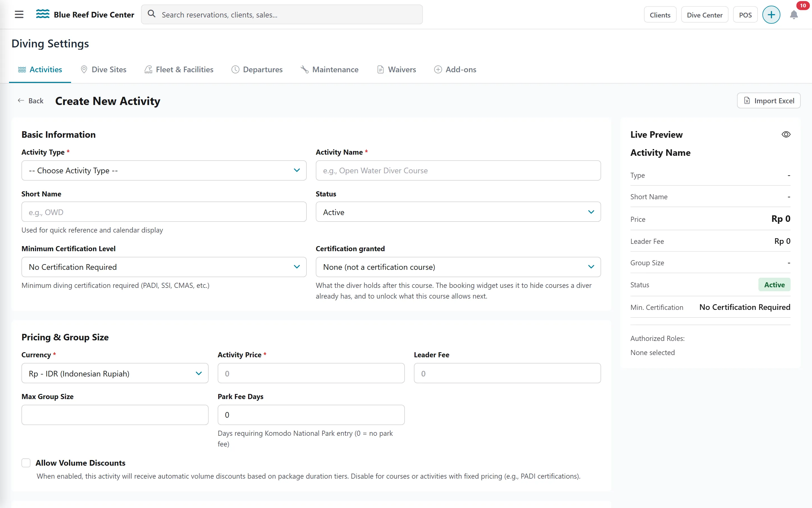The width and height of the screenshot is (812, 508).
Task: Click the Max Group Size field
Action: click(115, 415)
